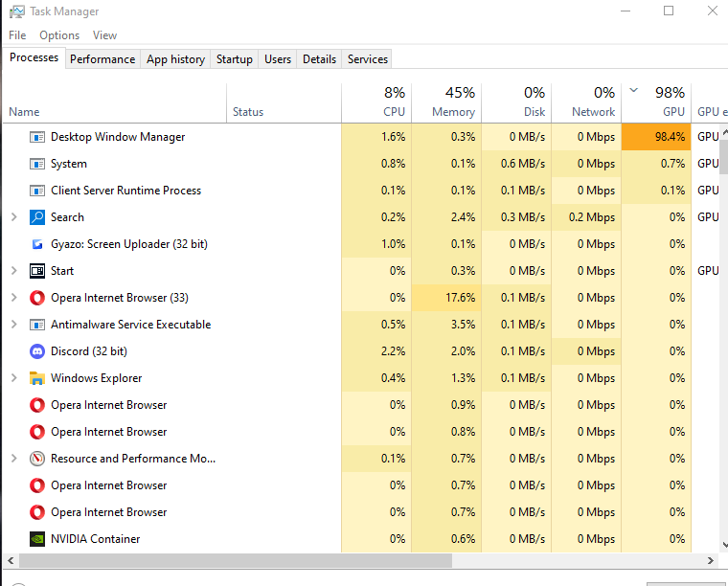
Task: Click the Resource and Performance Monitor icon
Action: pyautogui.click(x=37, y=459)
